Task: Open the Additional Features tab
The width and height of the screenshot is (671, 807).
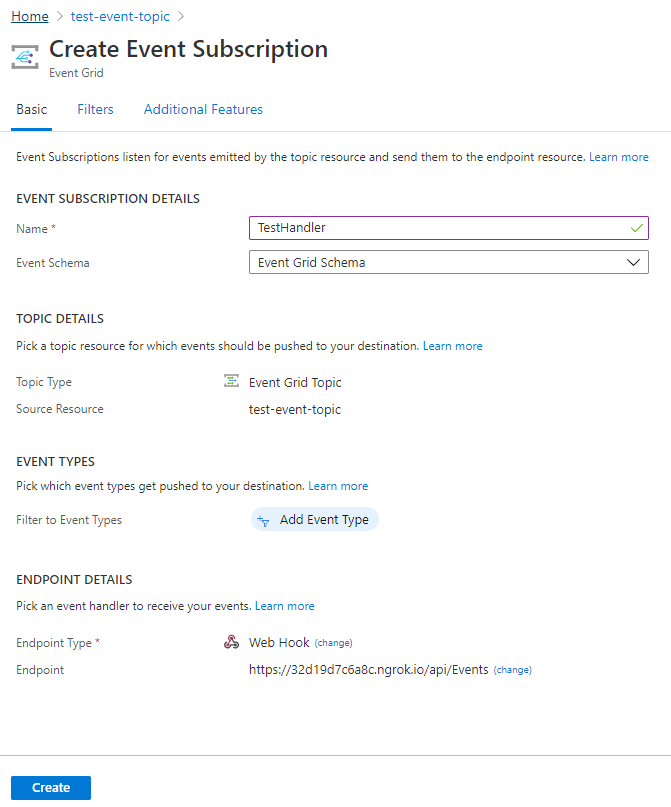Action: [x=203, y=109]
